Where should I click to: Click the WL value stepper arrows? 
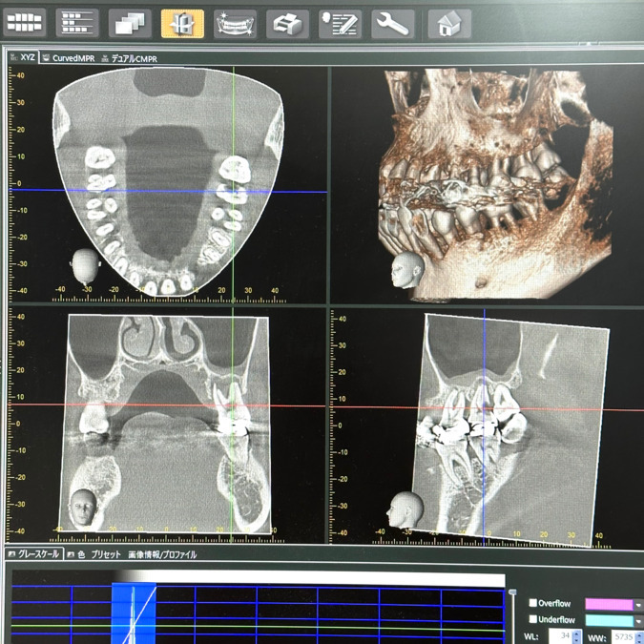coord(576,636)
